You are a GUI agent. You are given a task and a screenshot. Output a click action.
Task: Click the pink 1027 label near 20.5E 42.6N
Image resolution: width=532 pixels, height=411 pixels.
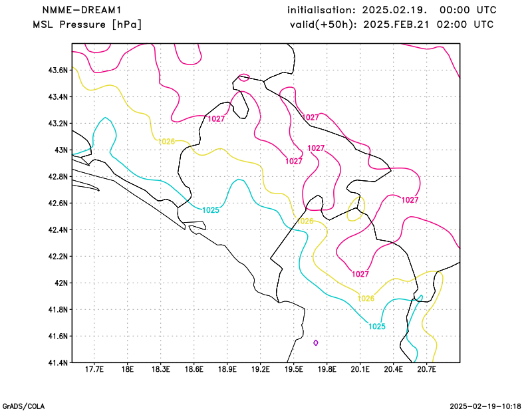(x=410, y=200)
